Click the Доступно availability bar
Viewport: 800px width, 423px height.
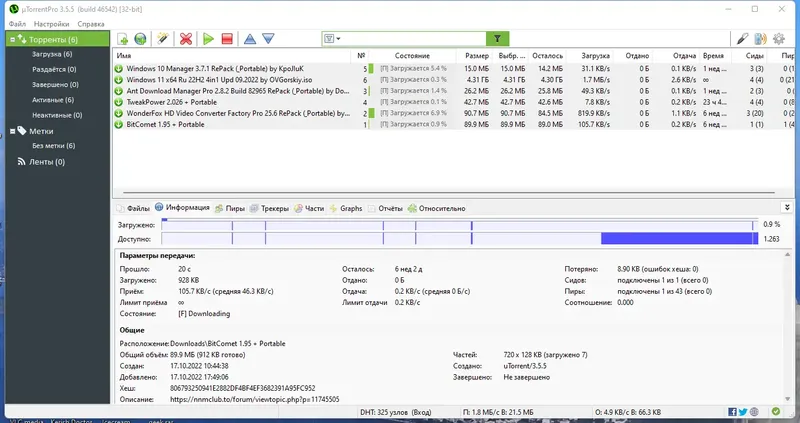[x=460, y=238]
